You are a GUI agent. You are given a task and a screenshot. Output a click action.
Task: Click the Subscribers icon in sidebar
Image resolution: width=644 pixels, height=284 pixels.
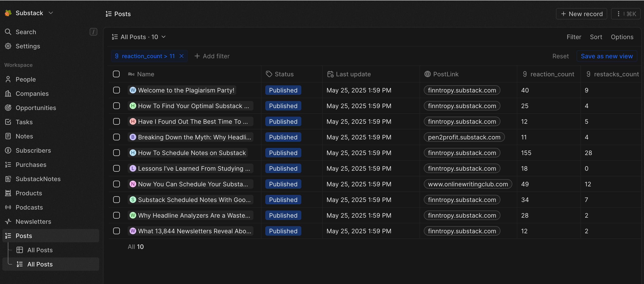pos(8,151)
